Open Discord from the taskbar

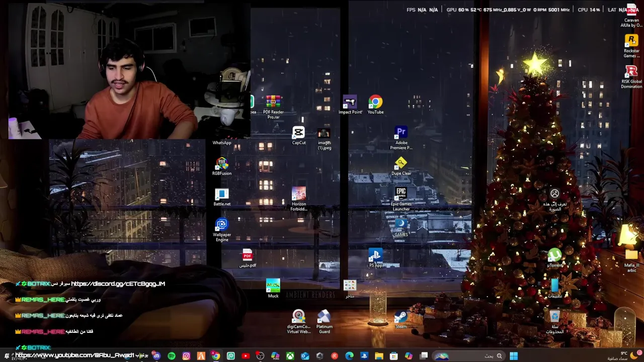pos(156,356)
